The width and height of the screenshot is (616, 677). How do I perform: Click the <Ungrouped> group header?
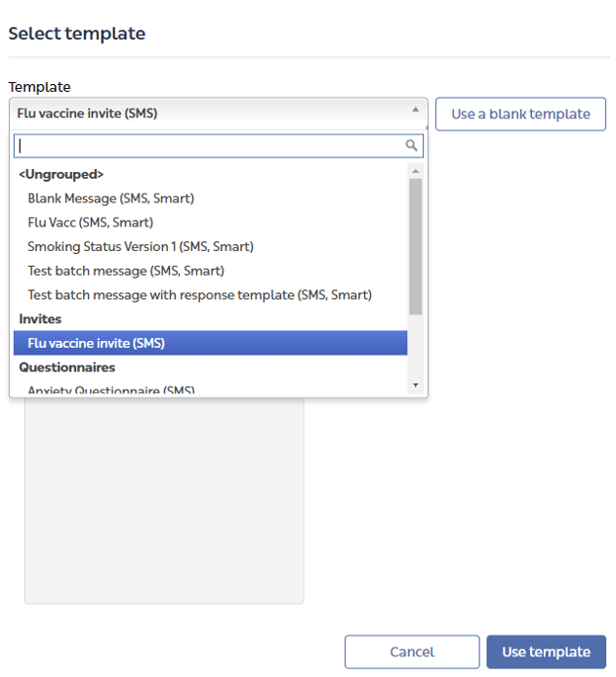pyautogui.click(x=61, y=174)
